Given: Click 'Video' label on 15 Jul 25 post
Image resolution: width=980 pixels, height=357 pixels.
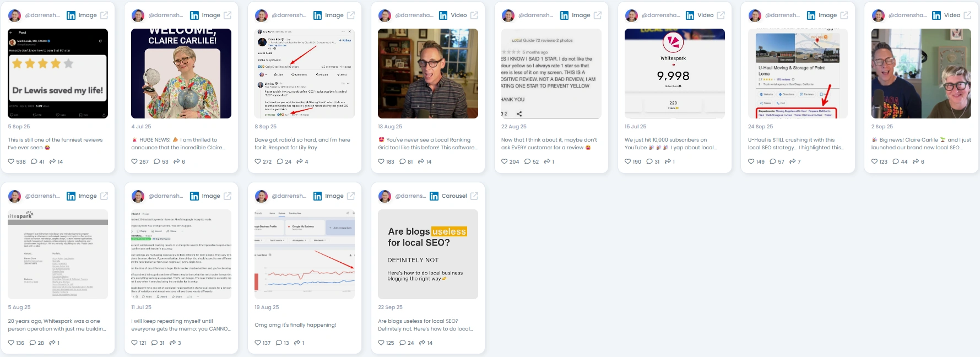Looking at the screenshot, I should coord(706,15).
